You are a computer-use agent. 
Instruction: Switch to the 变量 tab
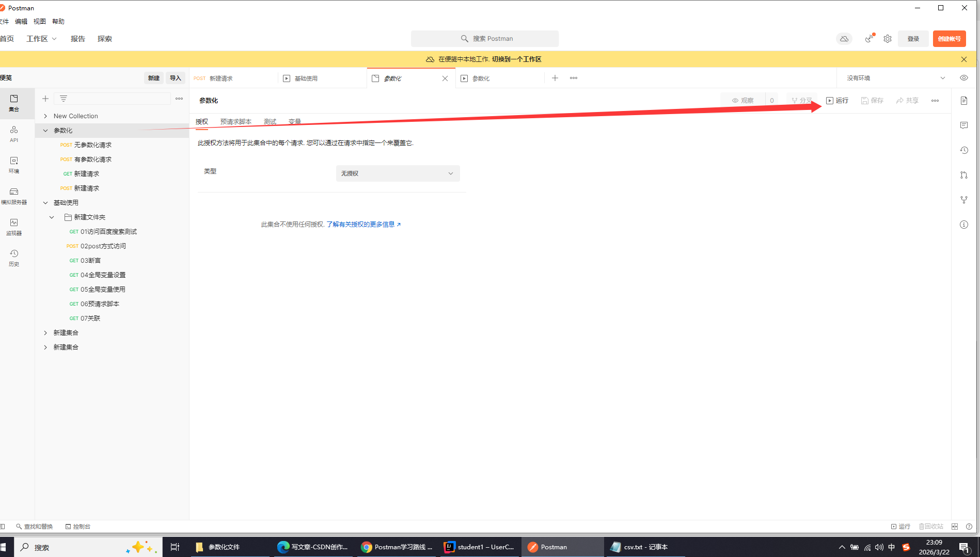pos(295,122)
